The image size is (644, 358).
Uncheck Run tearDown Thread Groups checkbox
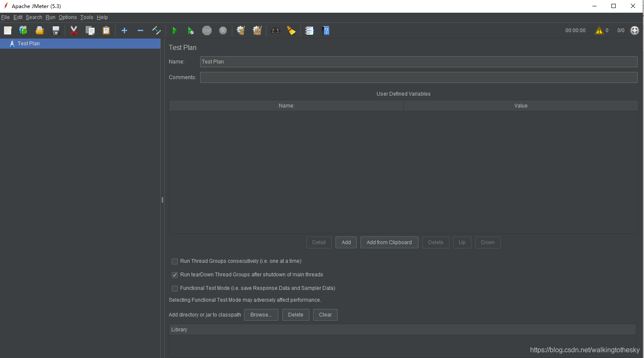(175, 275)
